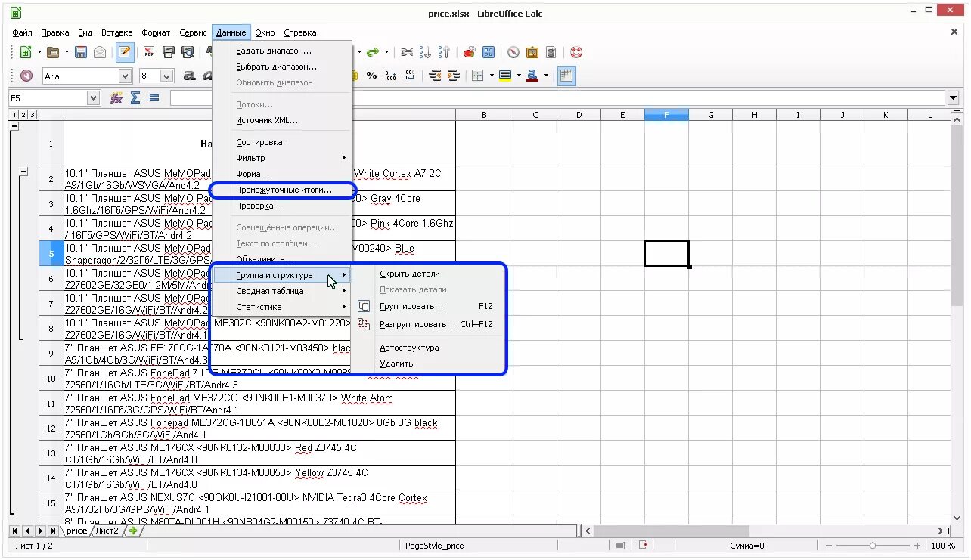Click the Help lifebuoy icon
The width and height of the screenshot is (971, 560).
click(576, 52)
